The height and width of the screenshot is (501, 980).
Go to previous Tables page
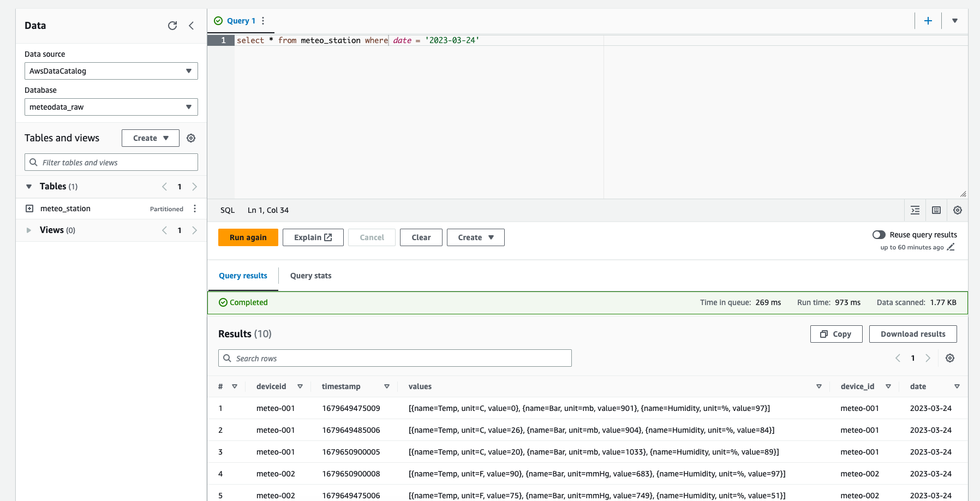164,187
